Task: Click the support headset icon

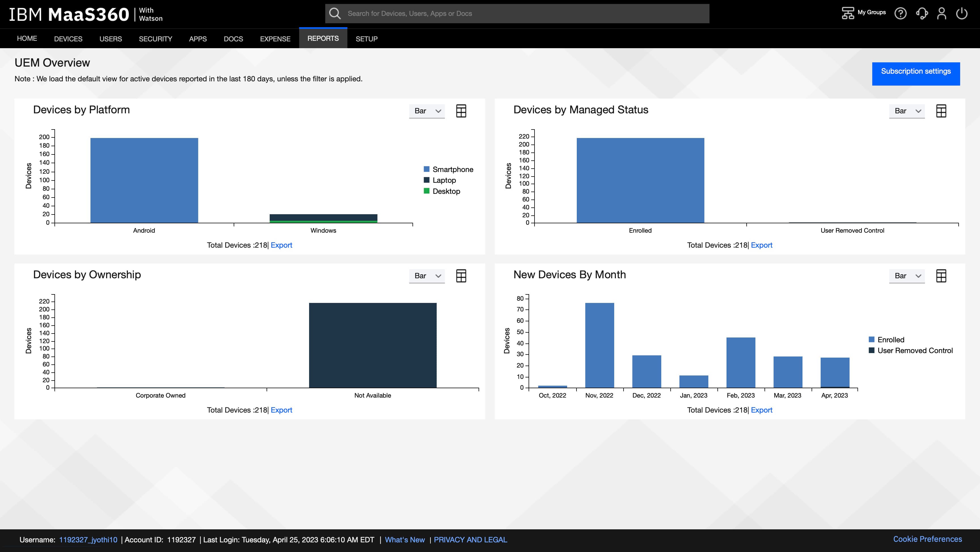Action: [922, 13]
